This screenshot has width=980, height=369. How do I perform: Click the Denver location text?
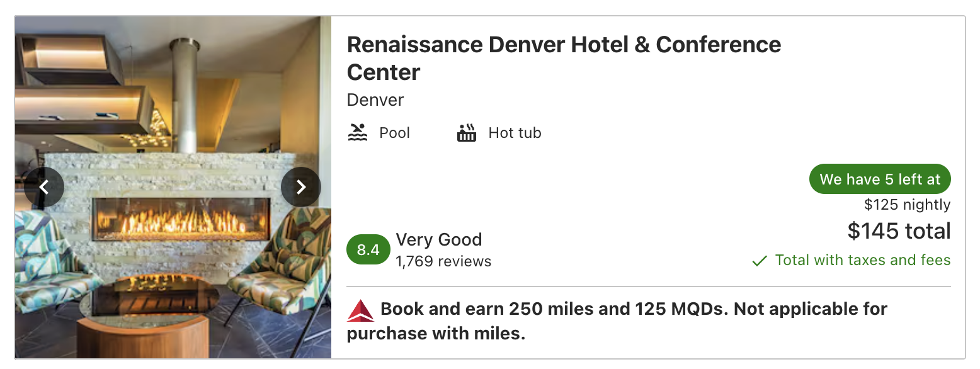click(x=375, y=100)
